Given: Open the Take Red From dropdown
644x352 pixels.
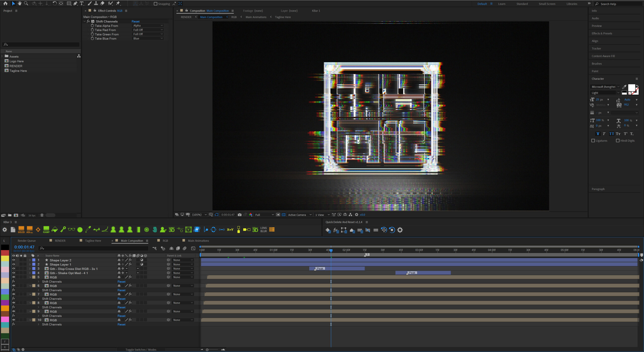Looking at the screenshot, I should (148, 30).
